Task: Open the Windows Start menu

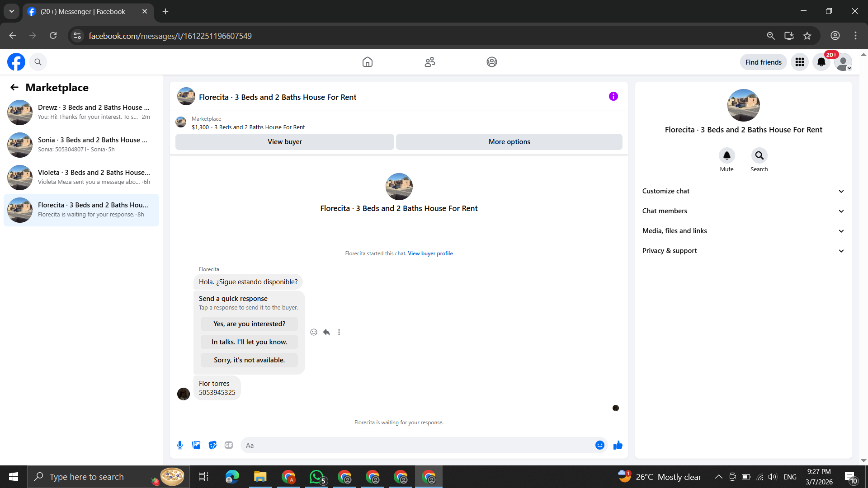Action: click(x=14, y=477)
